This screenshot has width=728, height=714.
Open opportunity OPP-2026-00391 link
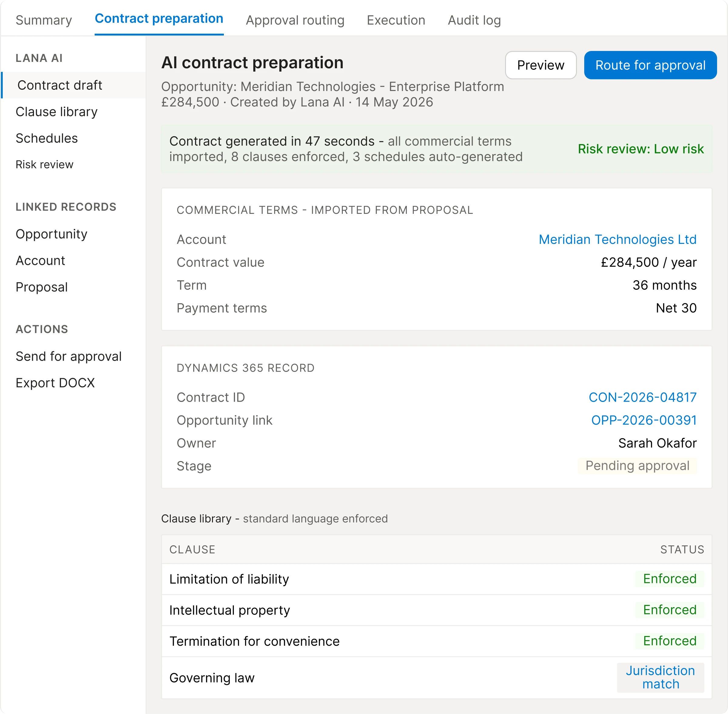[x=644, y=420]
